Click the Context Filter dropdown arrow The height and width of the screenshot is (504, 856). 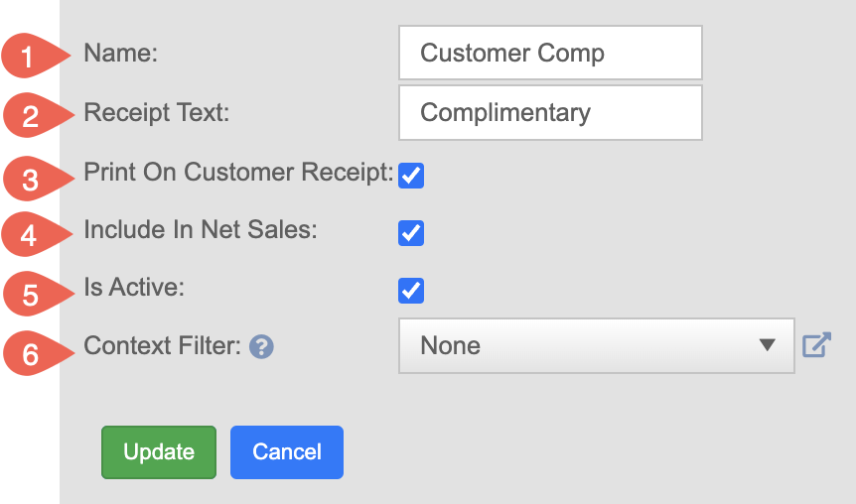[x=767, y=344]
